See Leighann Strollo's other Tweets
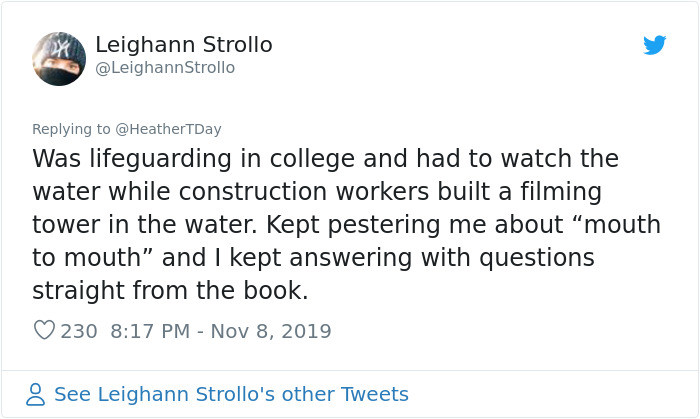The image size is (700, 419). click(x=231, y=394)
